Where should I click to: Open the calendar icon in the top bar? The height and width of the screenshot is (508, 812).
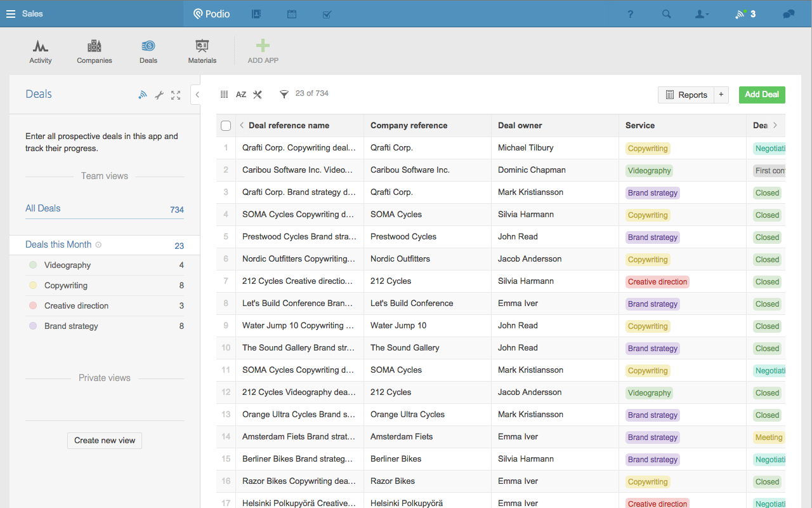pos(291,13)
